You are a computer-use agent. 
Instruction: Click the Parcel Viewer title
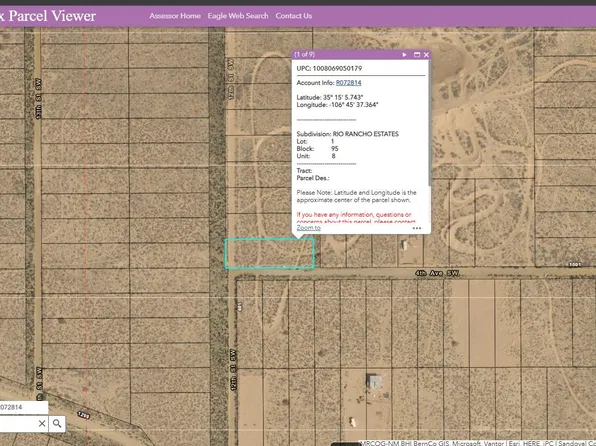click(48, 16)
